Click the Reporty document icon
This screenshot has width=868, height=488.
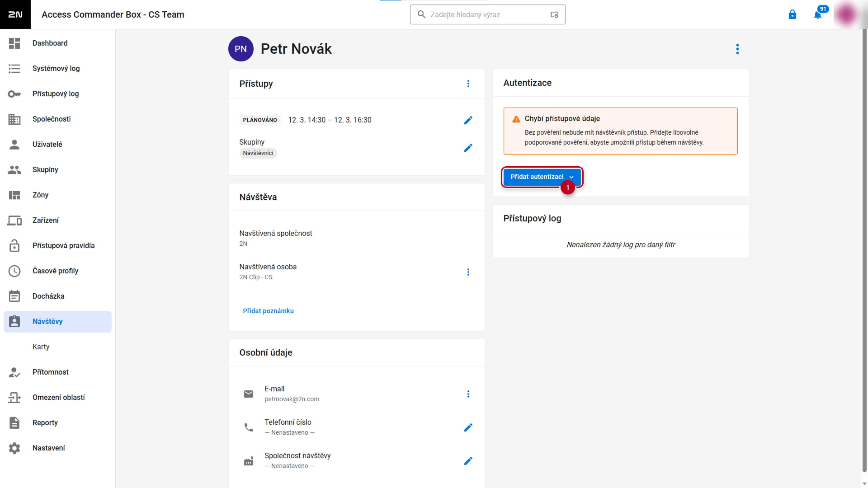14,423
